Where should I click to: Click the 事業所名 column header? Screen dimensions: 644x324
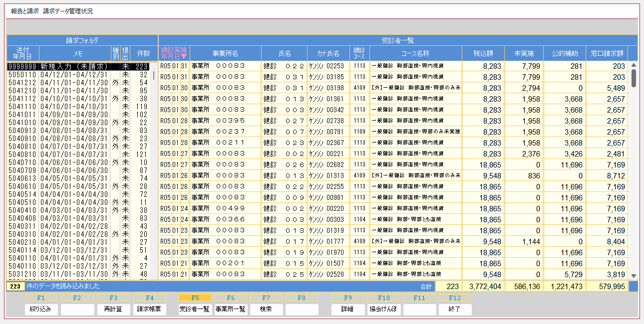click(225, 53)
